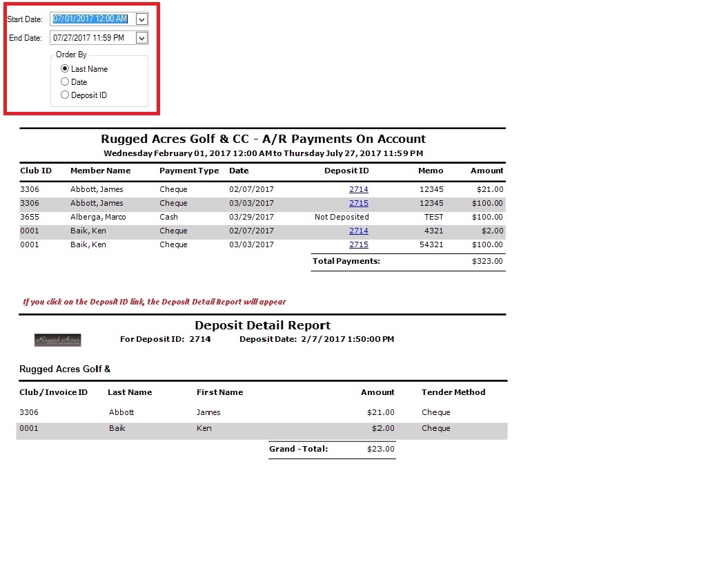The height and width of the screenshot is (569, 728).
Task: Click the $323.00 Total Payments value
Action: (x=487, y=261)
